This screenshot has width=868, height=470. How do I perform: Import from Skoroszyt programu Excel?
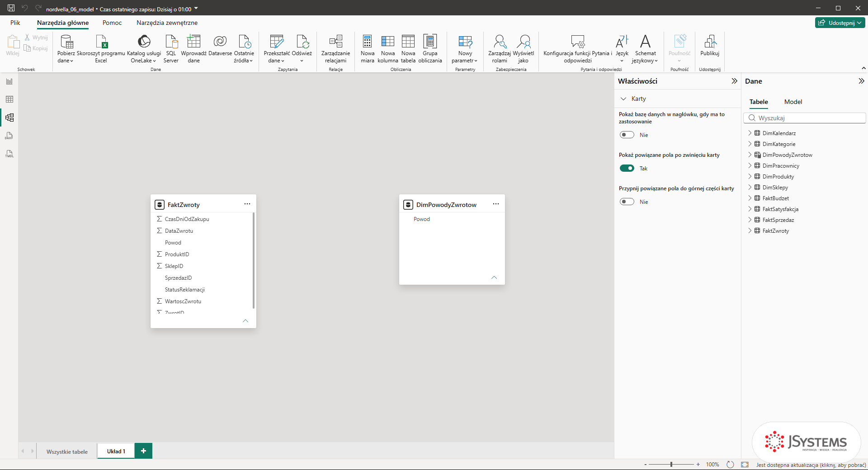coord(101,49)
